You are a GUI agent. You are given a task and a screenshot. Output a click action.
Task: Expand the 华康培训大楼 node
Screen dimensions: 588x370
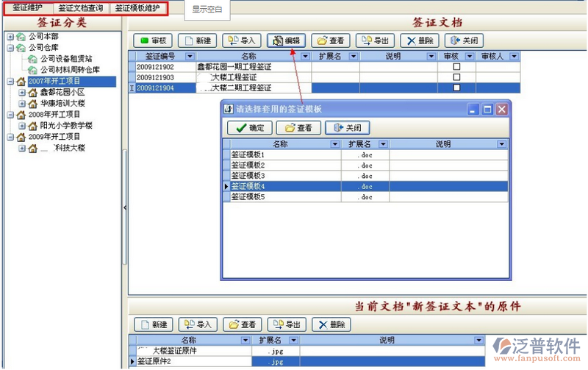[22, 104]
